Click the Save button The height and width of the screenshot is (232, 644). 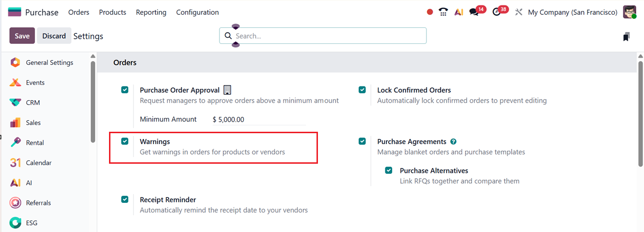click(22, 36)
